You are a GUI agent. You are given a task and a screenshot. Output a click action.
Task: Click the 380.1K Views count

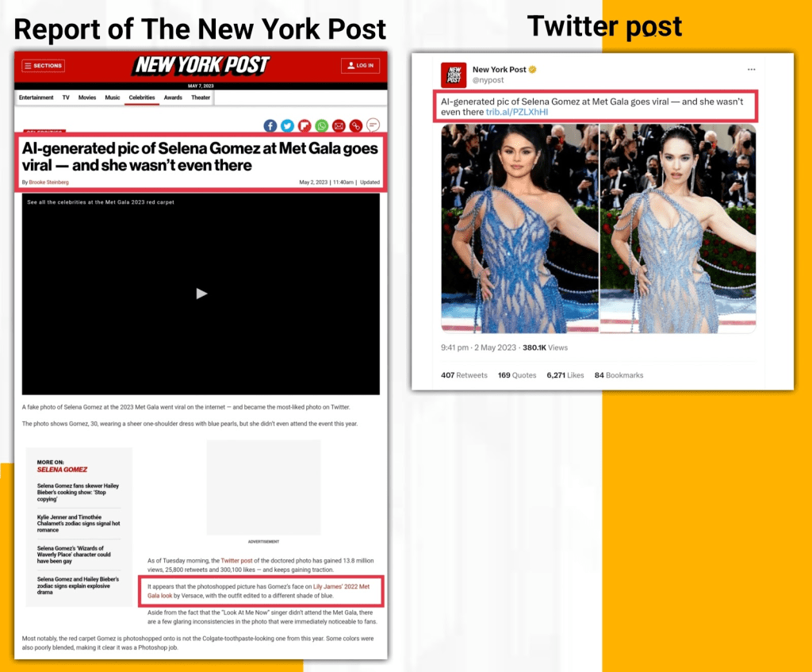point(546,348)
